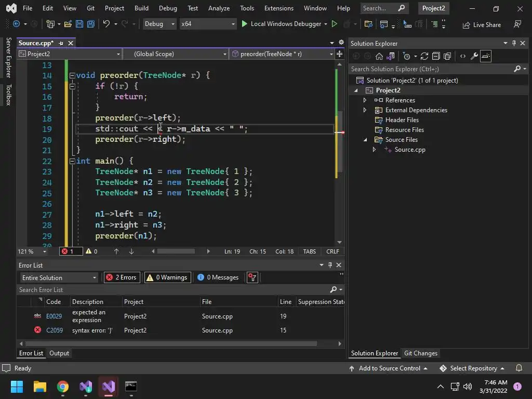
Task: Click Add to Source Control
Action: coord(388,368)
